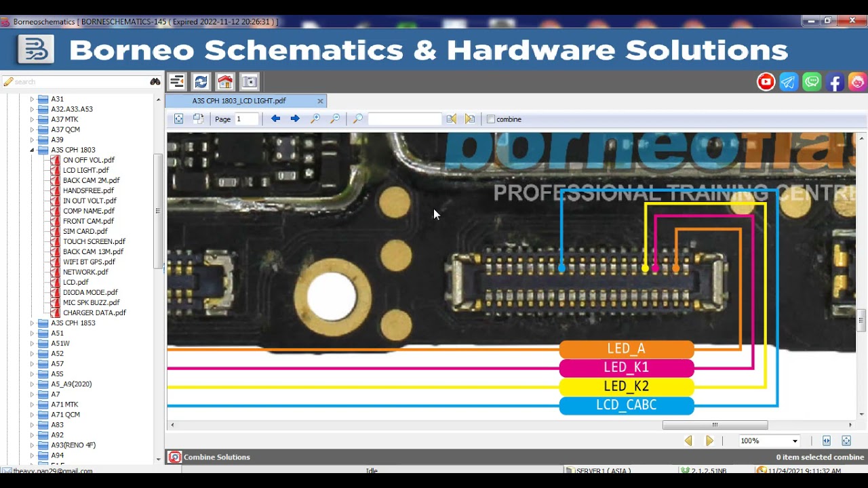Click the binoculars search icon
Viewport: 868px width, 488px height.
tap(155, 81)
